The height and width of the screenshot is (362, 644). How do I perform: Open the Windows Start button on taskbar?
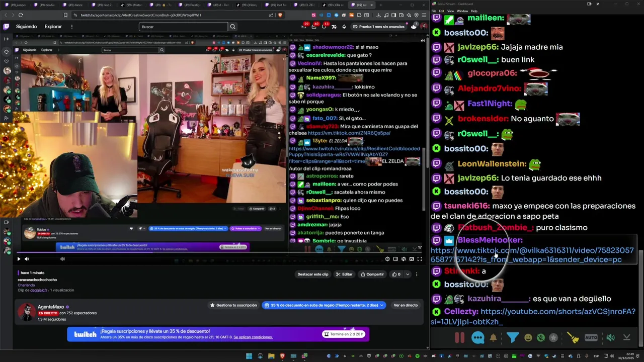coord(249,356)
